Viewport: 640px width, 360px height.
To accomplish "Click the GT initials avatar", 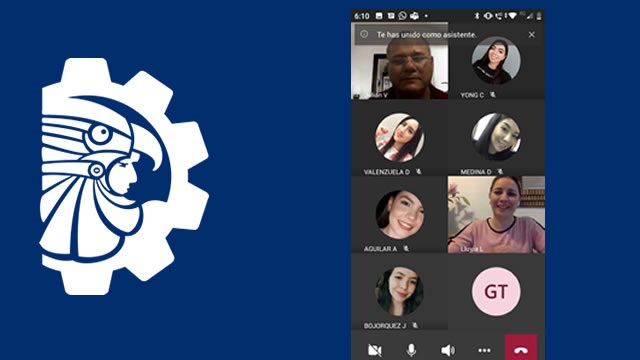I will [496, 291].
